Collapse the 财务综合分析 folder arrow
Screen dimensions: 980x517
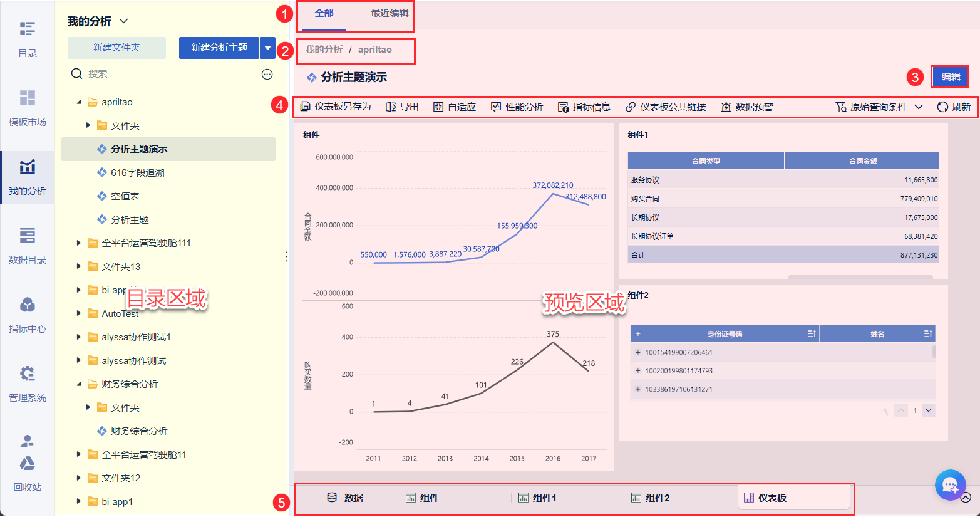79,384
